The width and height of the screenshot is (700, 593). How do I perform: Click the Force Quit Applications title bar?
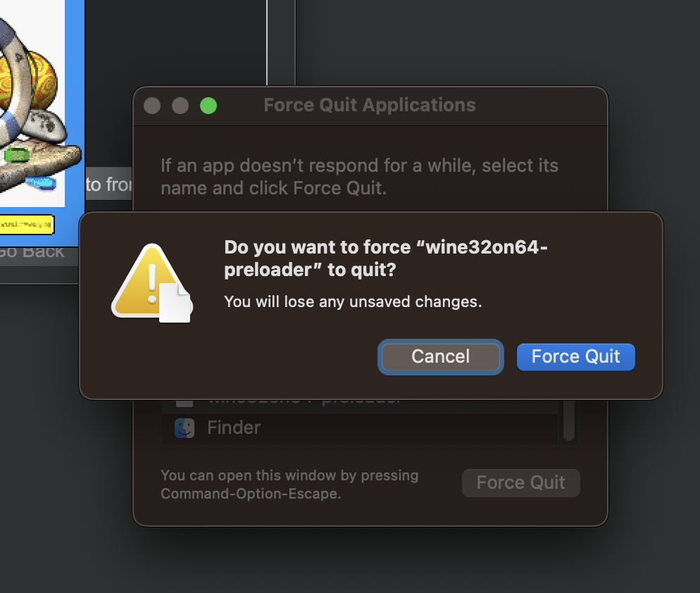pyautogui.click(x=369, y=106)
